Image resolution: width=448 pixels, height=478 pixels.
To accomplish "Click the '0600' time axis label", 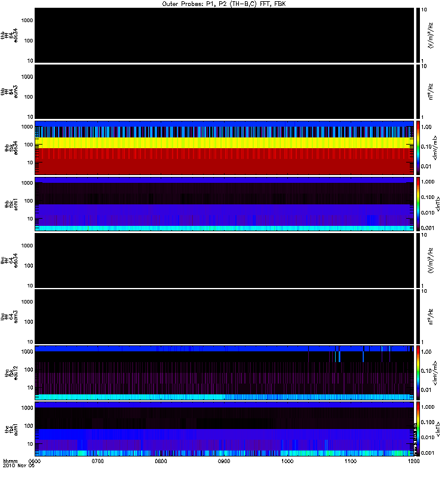I will click(x=35, y=461).
